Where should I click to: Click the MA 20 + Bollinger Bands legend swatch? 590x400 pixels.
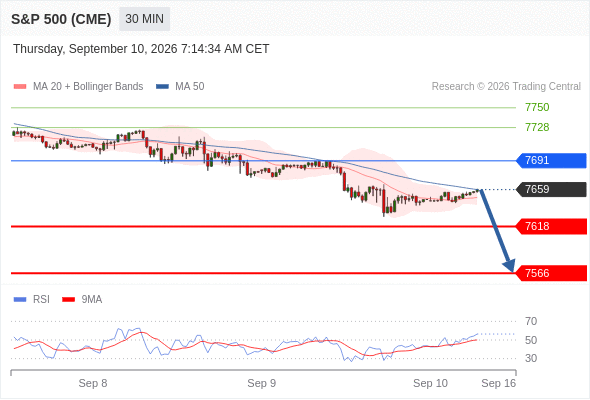click(20, 87)
